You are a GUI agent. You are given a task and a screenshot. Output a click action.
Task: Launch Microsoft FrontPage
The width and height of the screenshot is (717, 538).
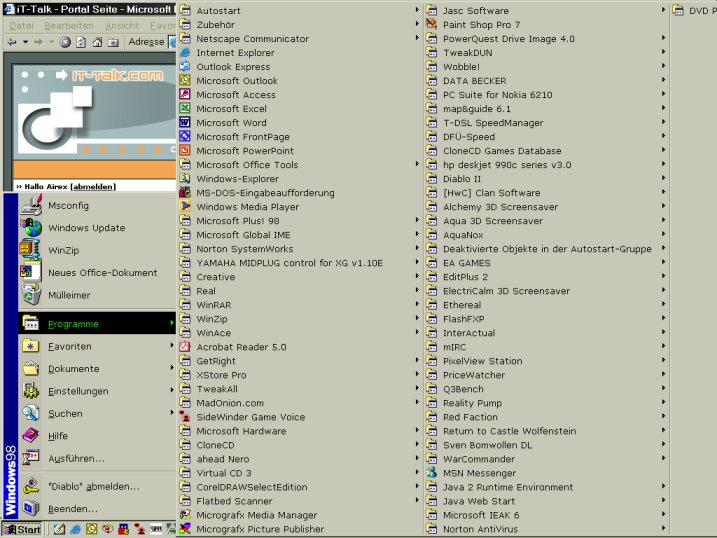(300, 137)
